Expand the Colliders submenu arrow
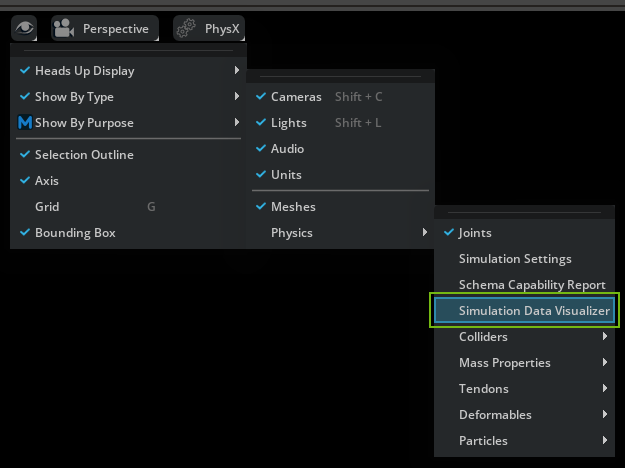The height and width of the screenshot is (468, 625). tap(605, 336)
